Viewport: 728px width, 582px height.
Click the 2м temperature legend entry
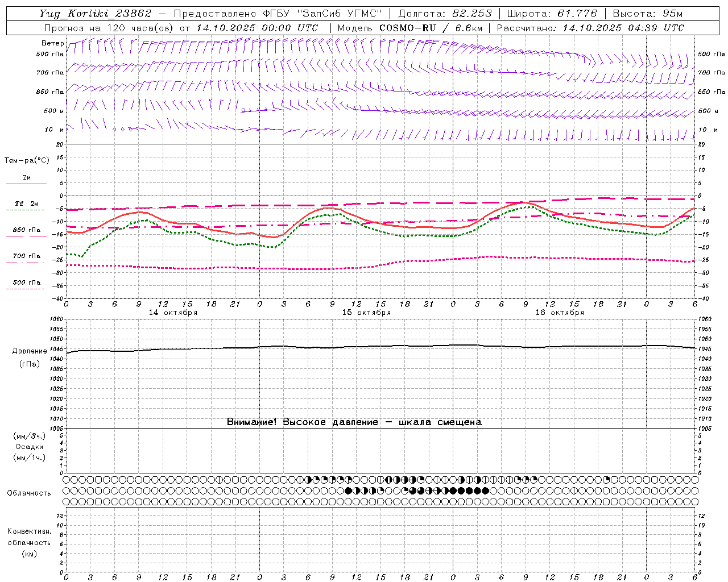coord(27,178)
